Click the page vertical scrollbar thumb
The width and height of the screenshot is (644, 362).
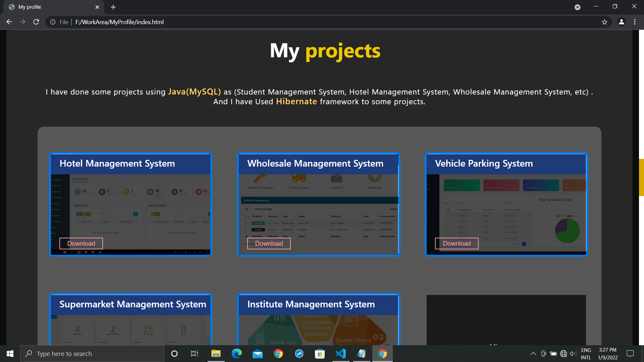(x=641, y=177)
